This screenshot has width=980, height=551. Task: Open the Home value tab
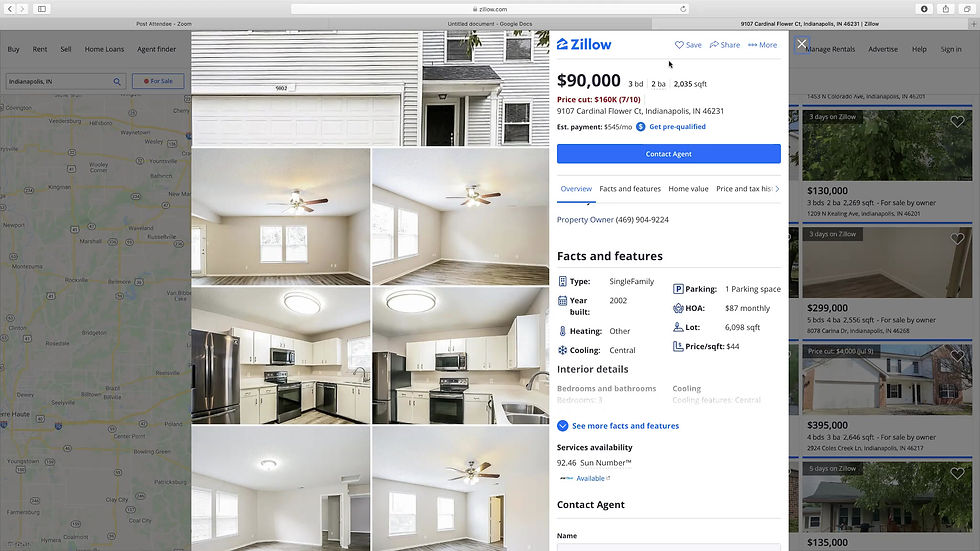tap(688, 189)
